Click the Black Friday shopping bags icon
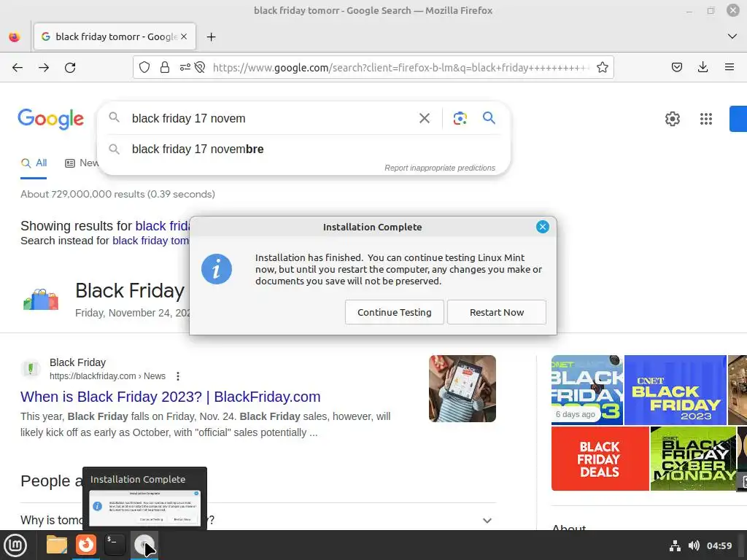Viewport: 747px width, 560px height. [41, 300]
